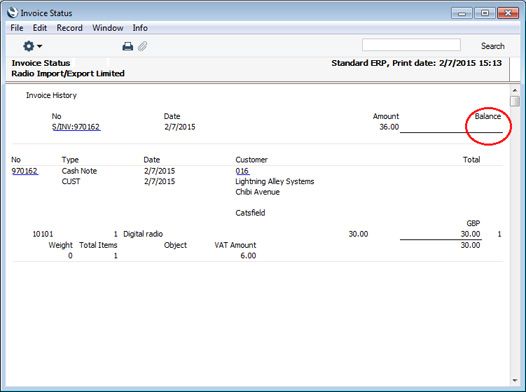Click the paperclip attachments icon
The image size is (526, 392).
143,46
